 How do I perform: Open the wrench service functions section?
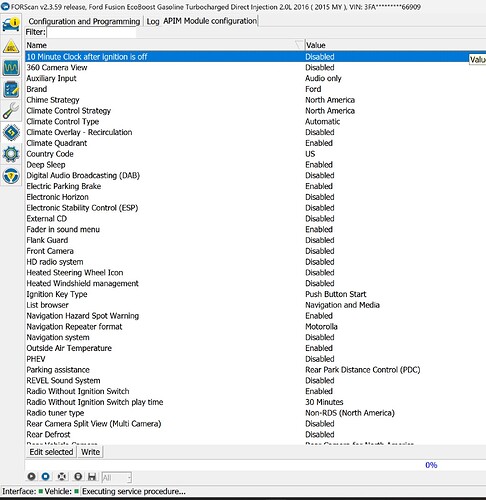[x=11, y=111]
